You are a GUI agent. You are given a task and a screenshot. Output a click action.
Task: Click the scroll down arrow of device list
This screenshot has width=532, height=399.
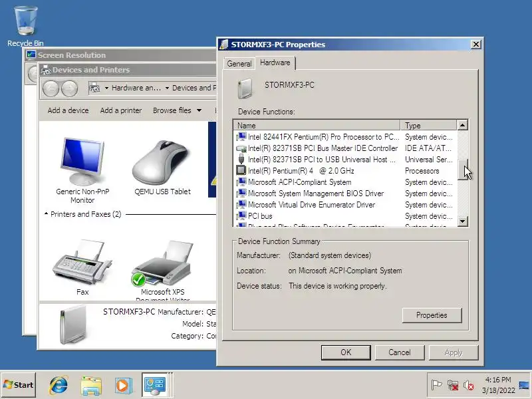(462, 221)
